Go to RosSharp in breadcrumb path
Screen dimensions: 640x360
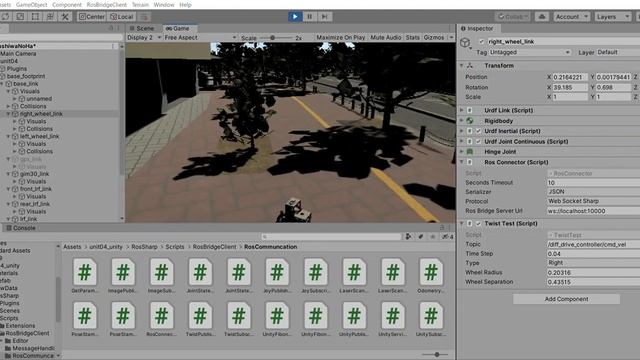point(144,247)
